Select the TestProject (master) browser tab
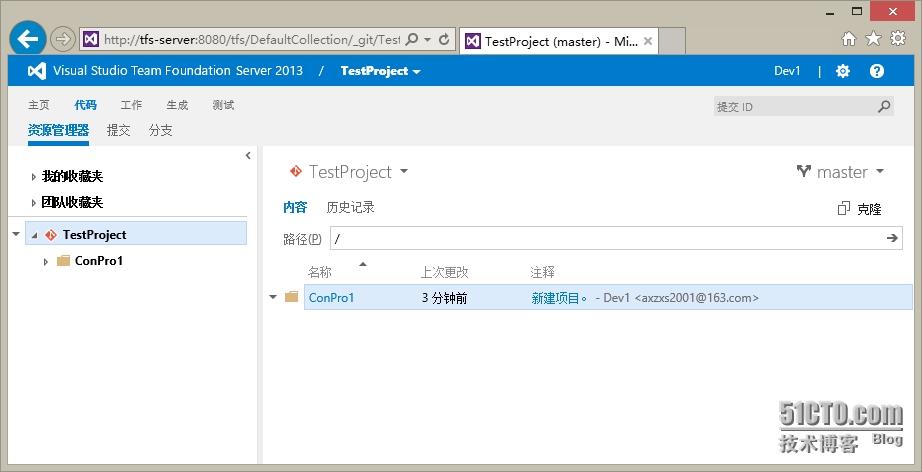 point(559,41)
